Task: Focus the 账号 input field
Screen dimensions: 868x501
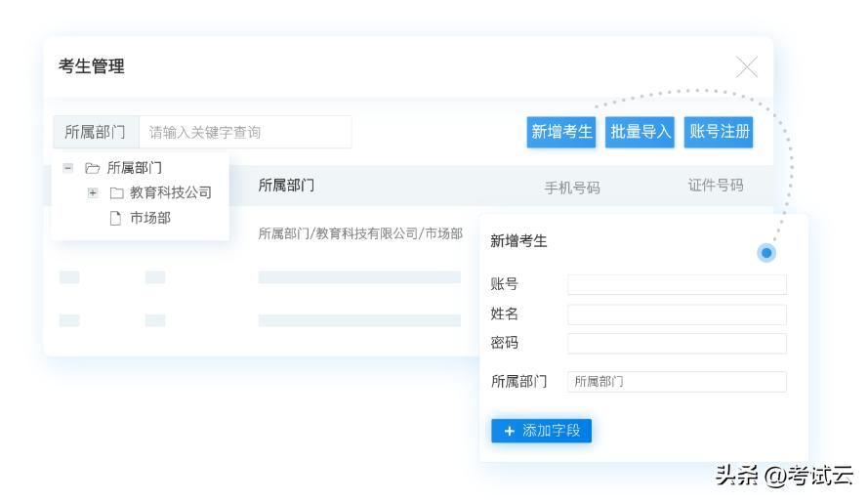Action: (x=677, y=284)
